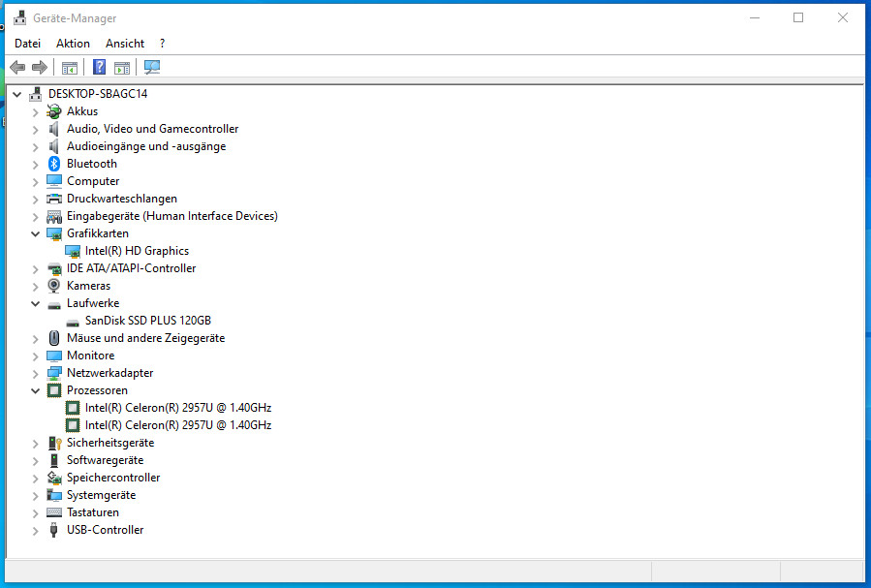The image size is (871, 588).
Task: Open the blue Help question mark icon
Action: point(99,67)
